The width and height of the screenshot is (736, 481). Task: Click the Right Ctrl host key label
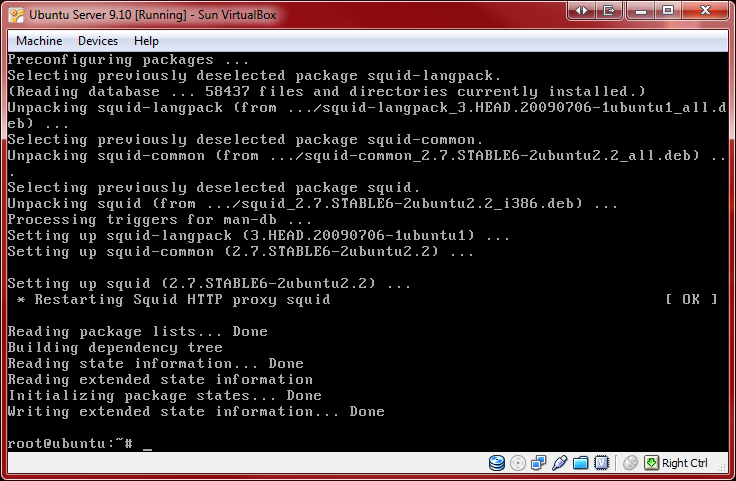(684, 463)
